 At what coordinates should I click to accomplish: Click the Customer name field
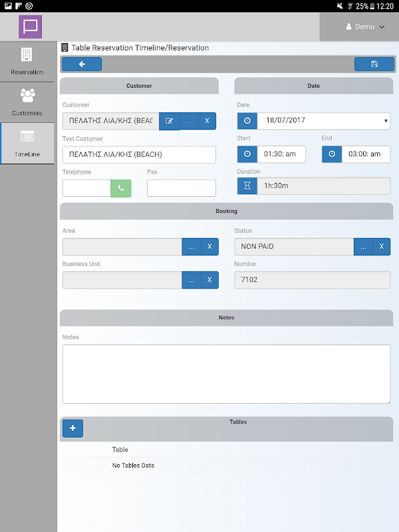(x=110, y=121)
